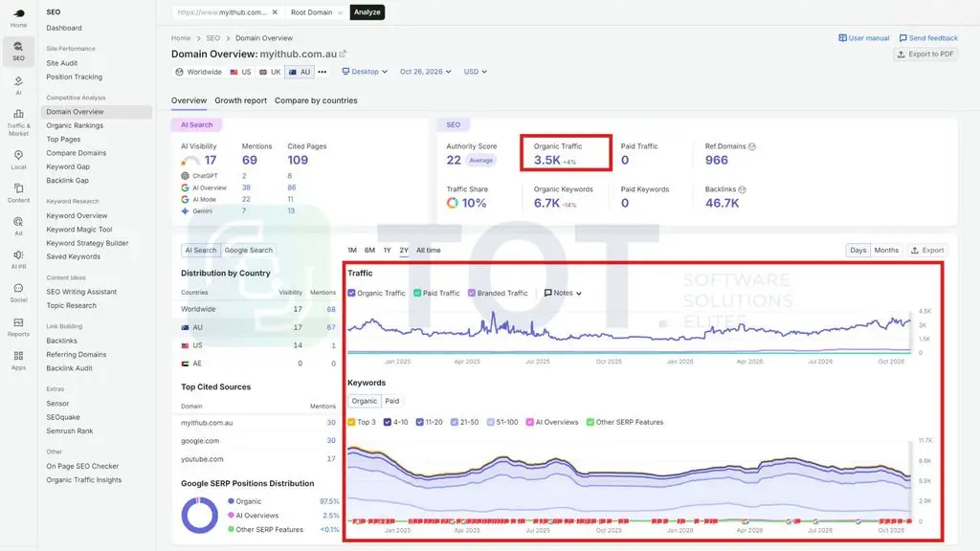
Task: Open the USD currency dropdown
Action: coord(475,72)
